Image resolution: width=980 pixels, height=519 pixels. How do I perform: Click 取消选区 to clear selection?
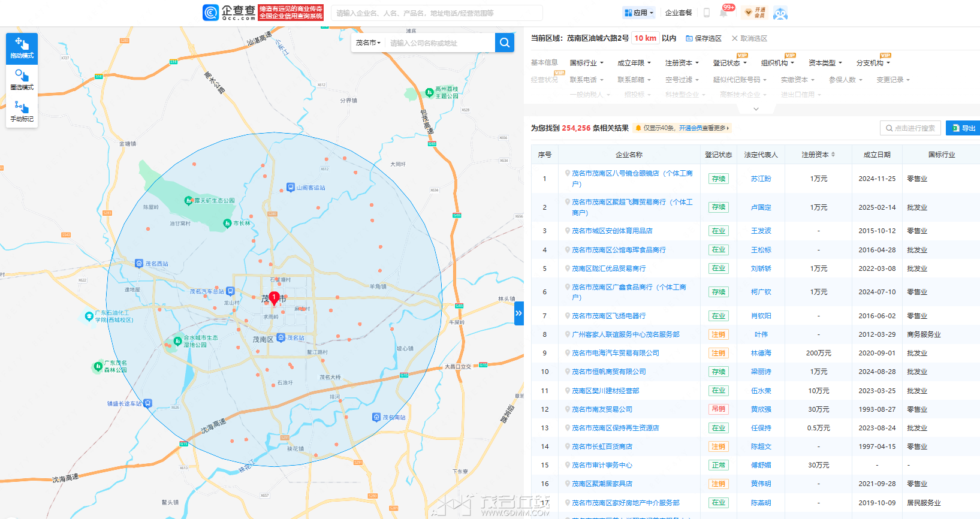(x=749, y=38)
